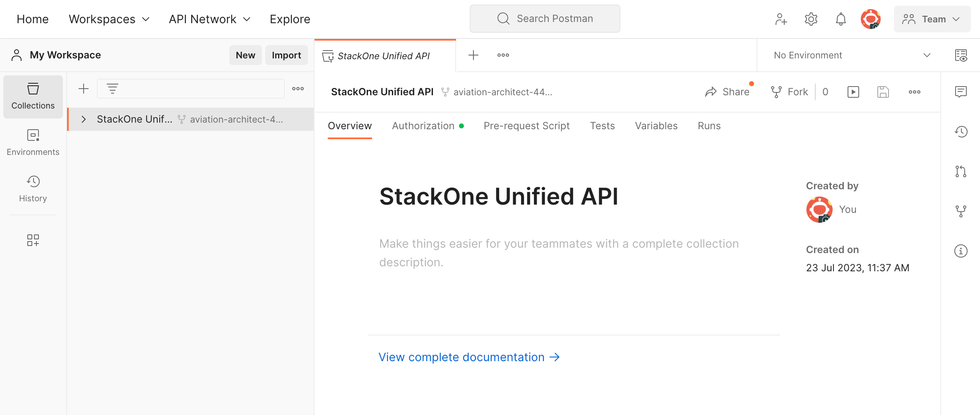Open the Workspaces dropdown

click(109, 19)
